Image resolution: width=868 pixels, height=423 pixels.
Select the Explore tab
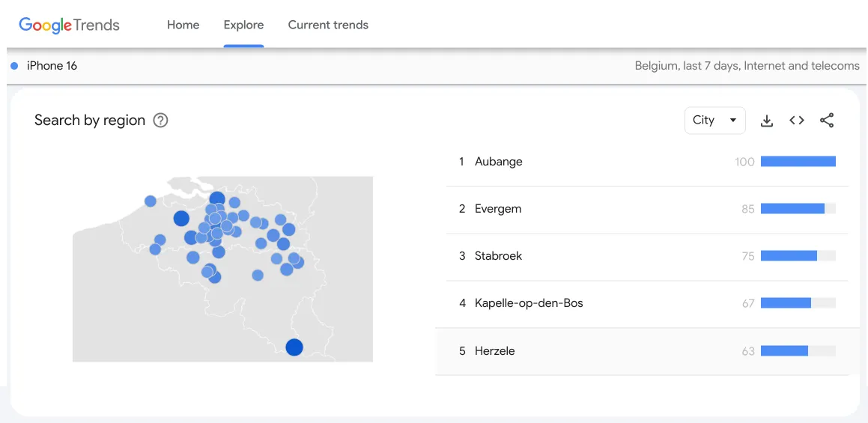click(x=243, y=25)
